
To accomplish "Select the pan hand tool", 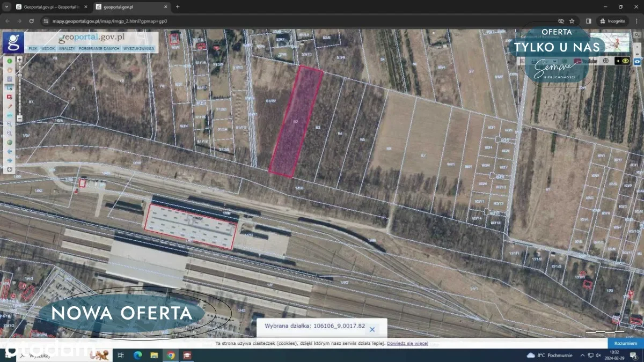I will (x=10, y=70).
